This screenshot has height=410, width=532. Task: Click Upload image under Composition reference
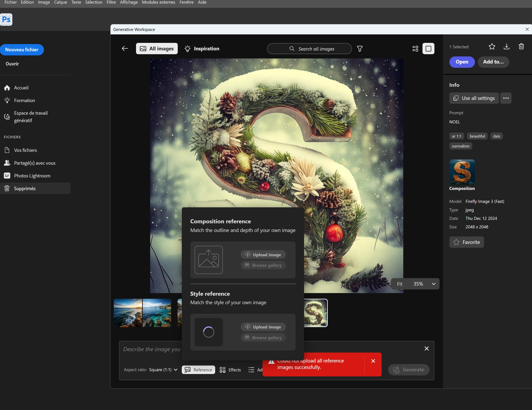click(263, 255)
